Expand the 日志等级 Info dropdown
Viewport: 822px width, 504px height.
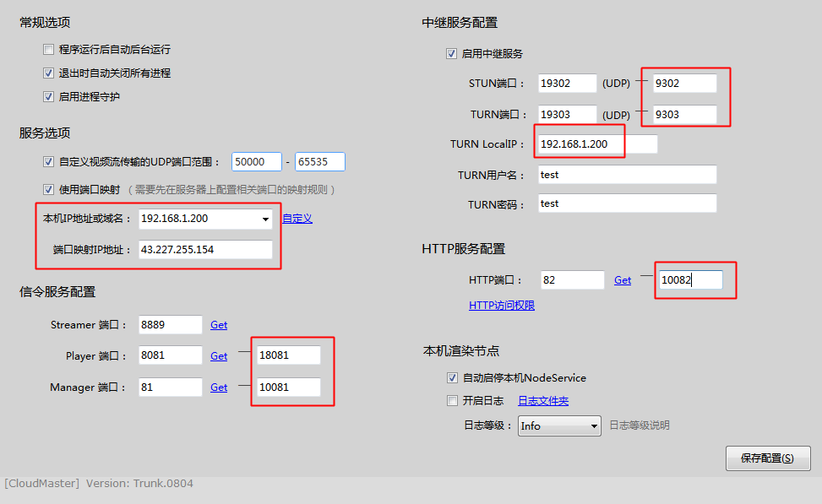pyautogui.click(x=593, y=426)
